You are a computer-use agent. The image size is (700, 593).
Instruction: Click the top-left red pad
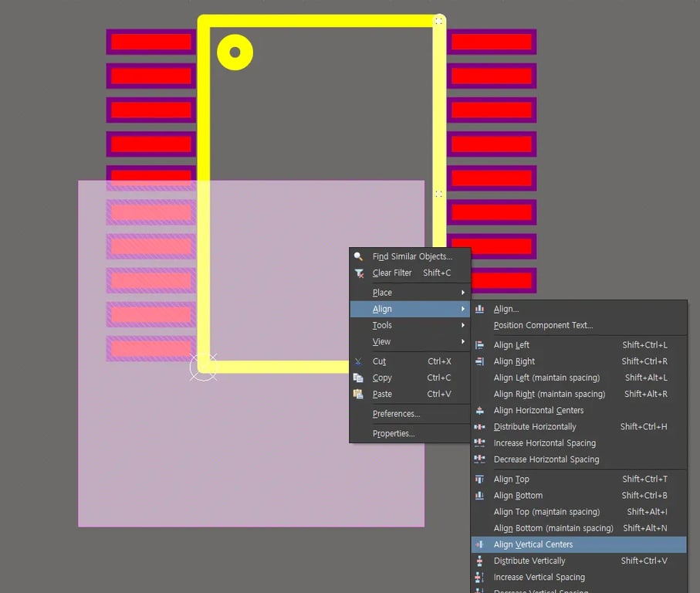click(151, 42)
